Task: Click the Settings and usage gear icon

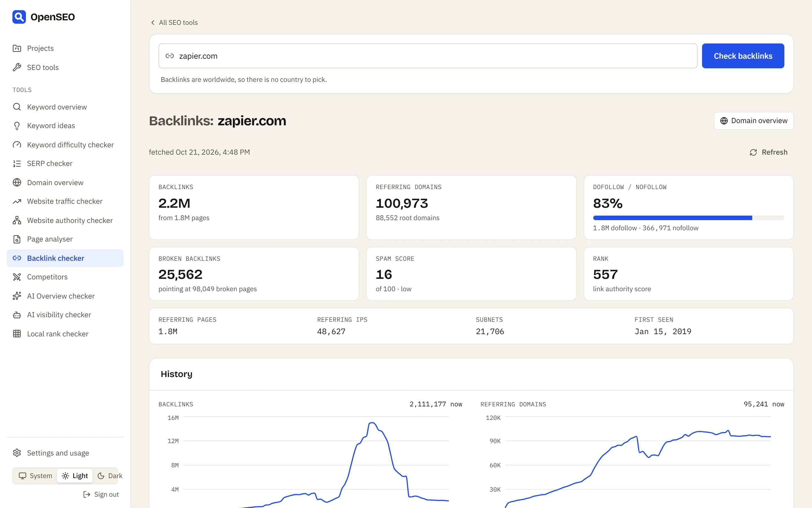Action: (x=17, y=453)
